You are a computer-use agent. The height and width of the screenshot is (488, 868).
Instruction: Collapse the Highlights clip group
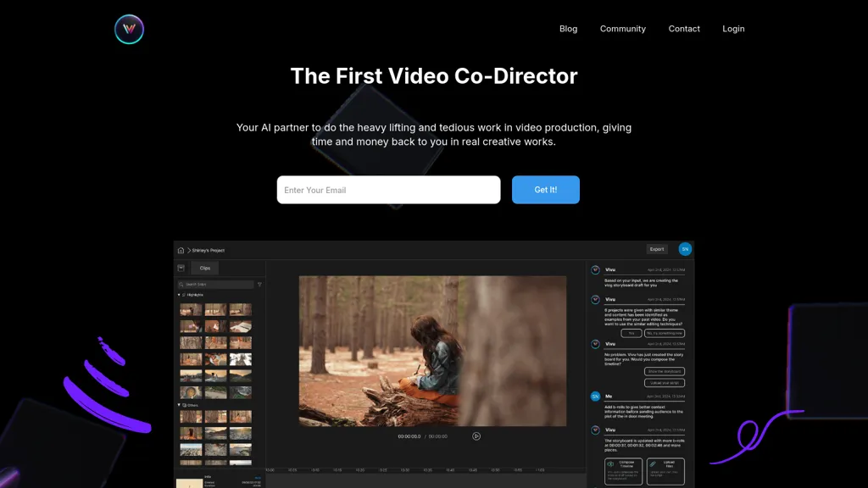pyautogui.click(x=179, y=295)
